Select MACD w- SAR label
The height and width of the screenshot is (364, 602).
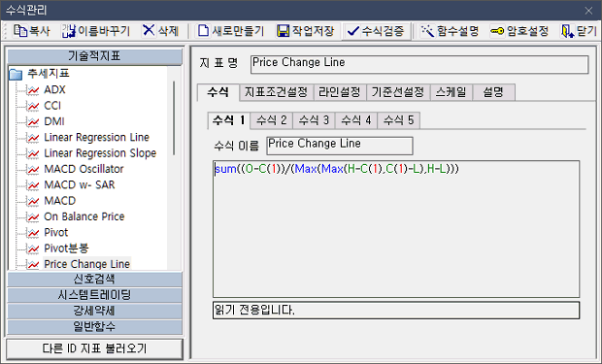[80, 185]
